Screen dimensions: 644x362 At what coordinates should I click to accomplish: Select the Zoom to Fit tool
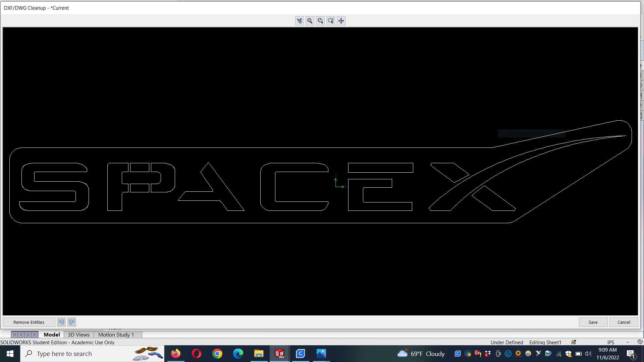pyautogui.click(x=310, y=20)
